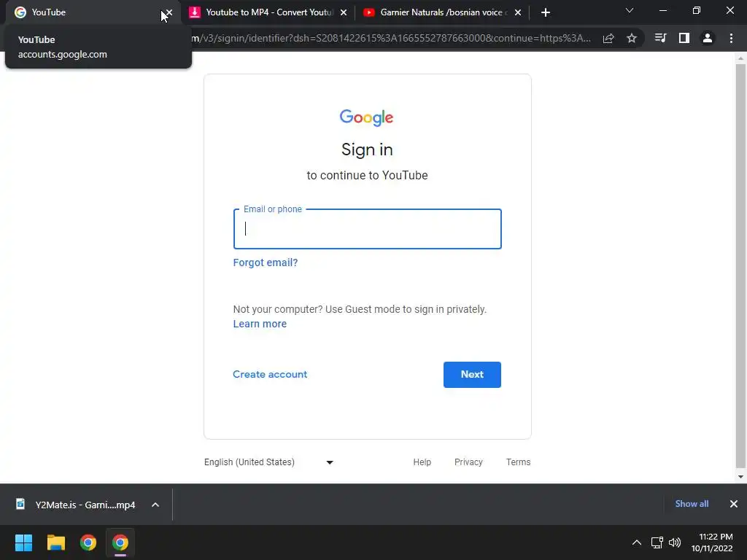The image size is (747, 560).
Task: Select the active Chrome taskbar icon
Action: (x=120, y=542)
